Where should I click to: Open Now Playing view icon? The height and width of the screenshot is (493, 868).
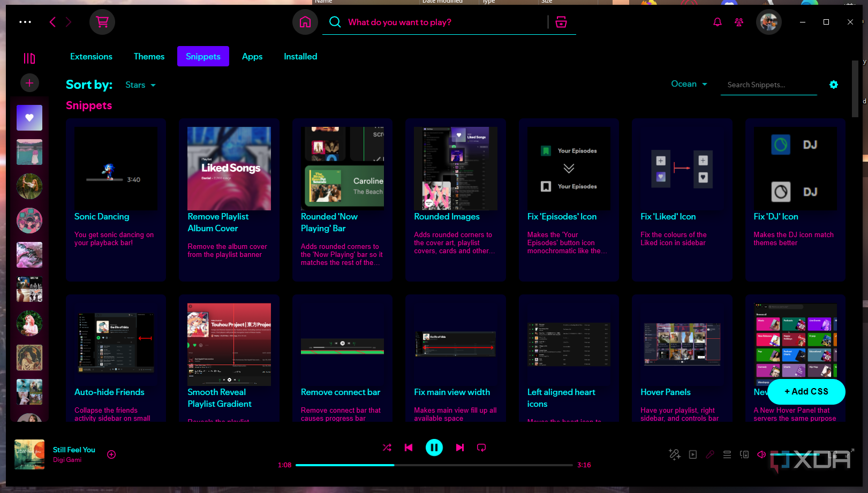pos(693,454)
